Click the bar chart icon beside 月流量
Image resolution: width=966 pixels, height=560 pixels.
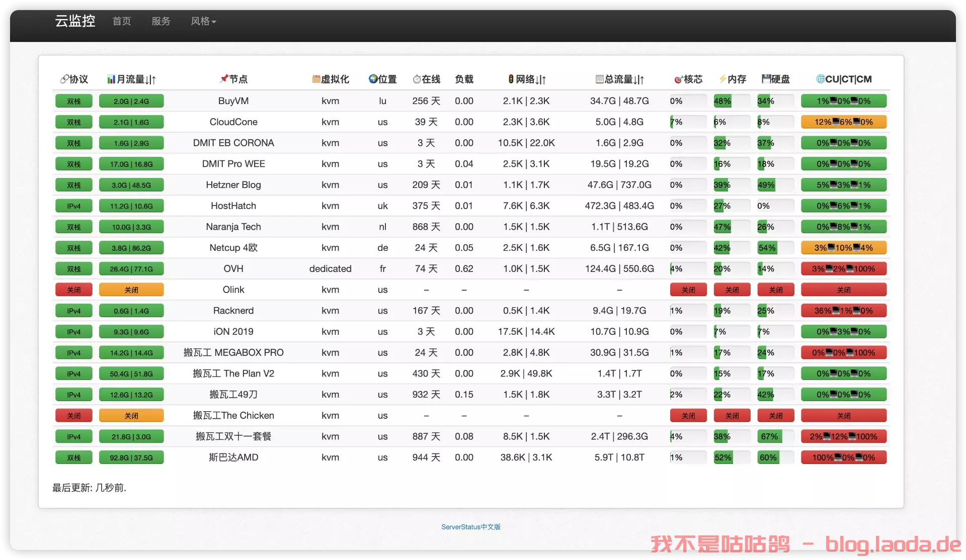pos(111,79)
